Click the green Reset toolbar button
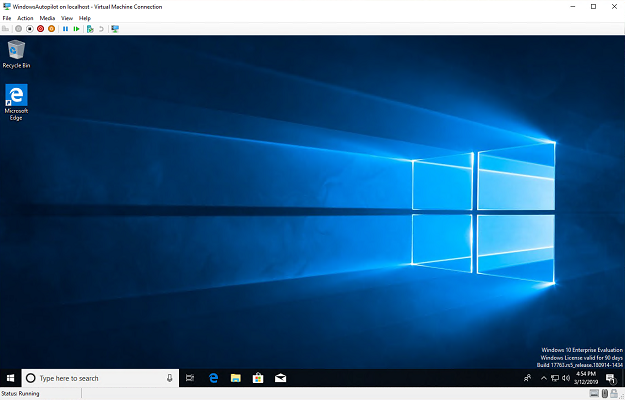Screen dimensions: 625x400 tap(76, 29)
